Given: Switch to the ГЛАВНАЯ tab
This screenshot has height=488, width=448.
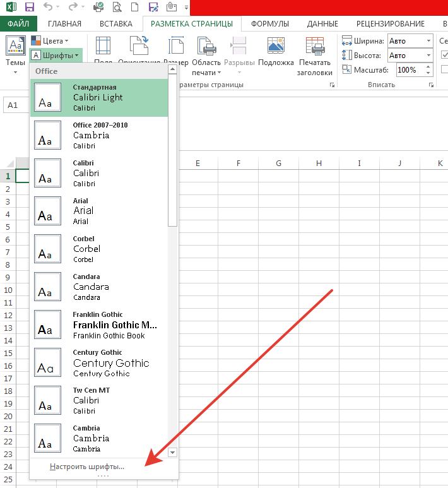Looking at the screenshot, I should coord(64,23).
